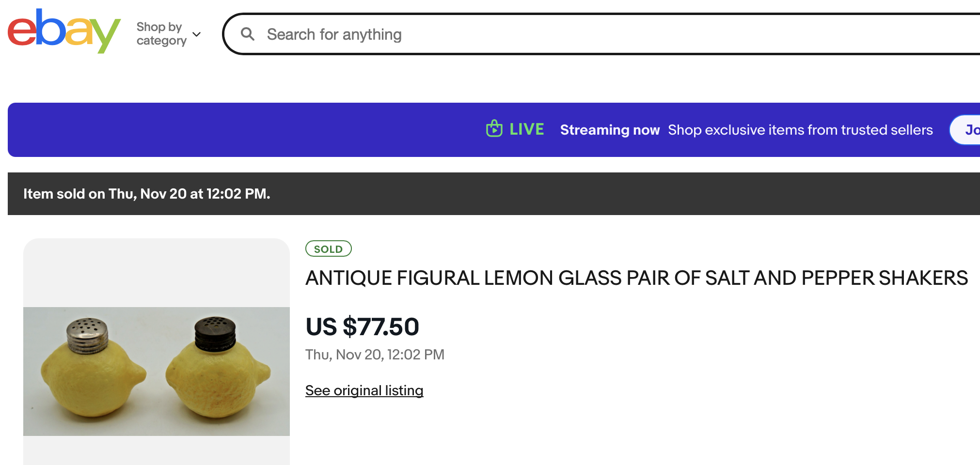The width and height of the screenshot is (980, 465).
Task: Click the US $77.50 price
Action: (x=362, y=326)
